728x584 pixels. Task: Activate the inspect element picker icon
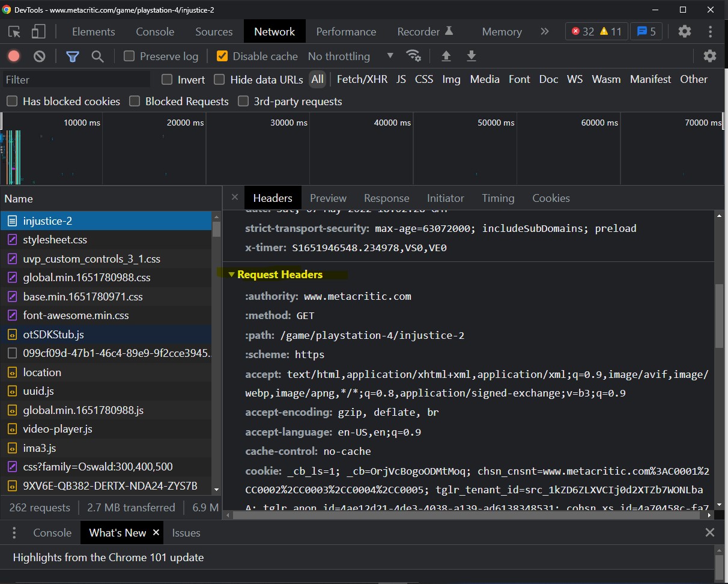pyautogui.click(x=14, y=32)
